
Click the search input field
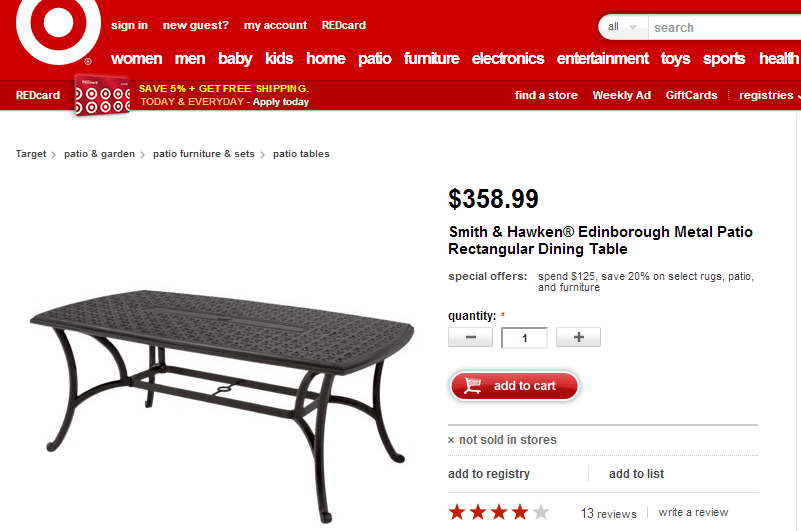(725, 28)
